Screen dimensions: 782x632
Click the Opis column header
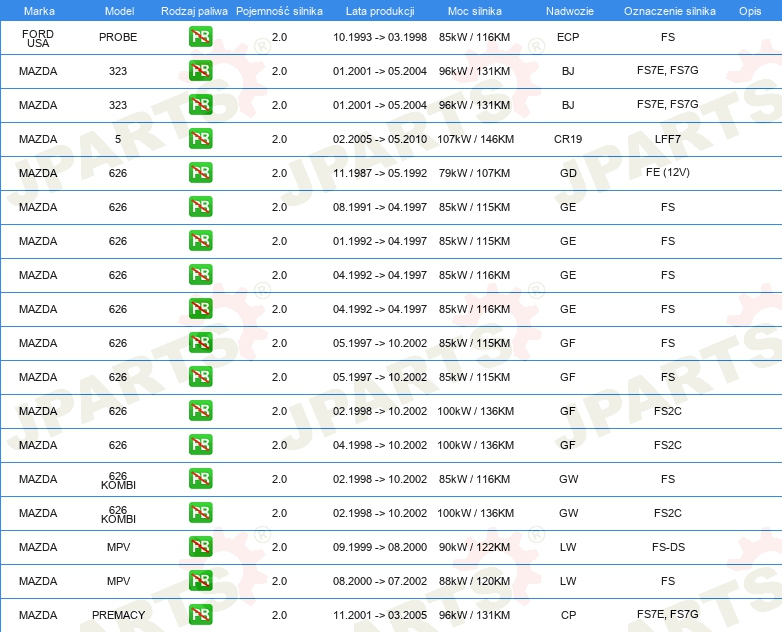(x=750, y=11)
